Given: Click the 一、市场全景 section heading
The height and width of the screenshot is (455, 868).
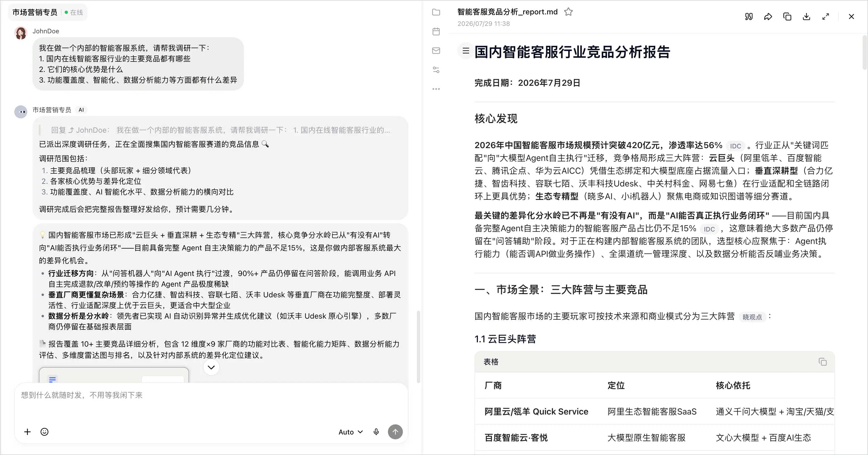Looking at the screenshot, I should tap(561, 290).
